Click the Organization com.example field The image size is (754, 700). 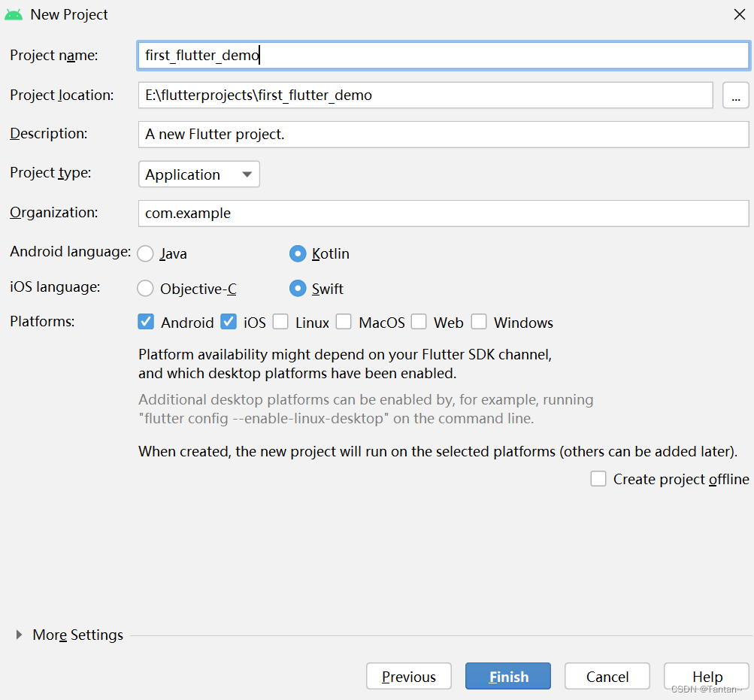(x=443, y=213)
